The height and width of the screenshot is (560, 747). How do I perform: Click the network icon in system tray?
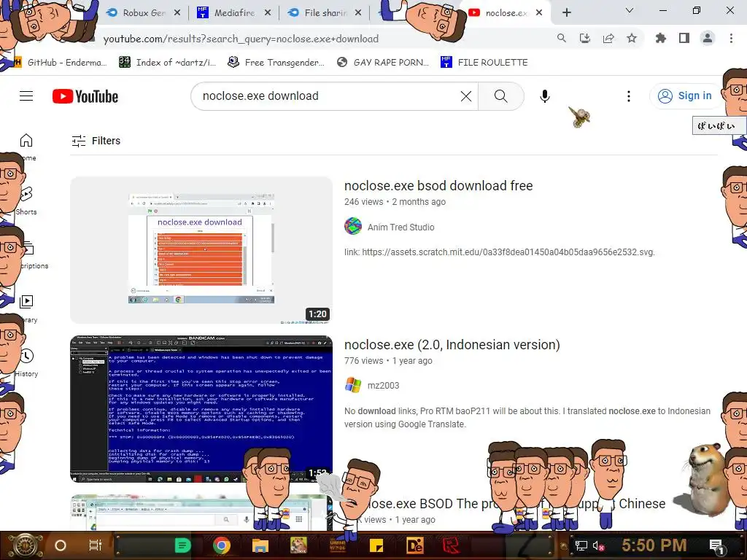point(581,545)
